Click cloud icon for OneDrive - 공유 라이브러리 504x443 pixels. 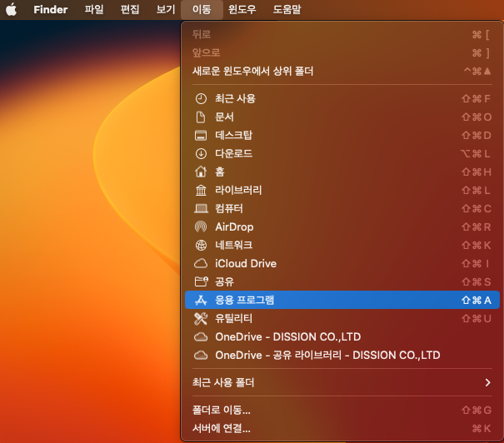tap(201, 355)
